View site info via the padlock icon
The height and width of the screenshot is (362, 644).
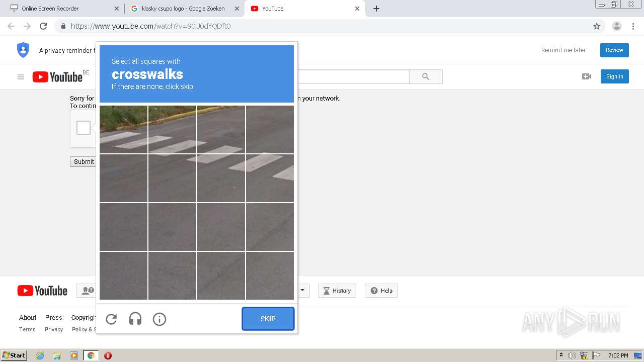point(63,26)
